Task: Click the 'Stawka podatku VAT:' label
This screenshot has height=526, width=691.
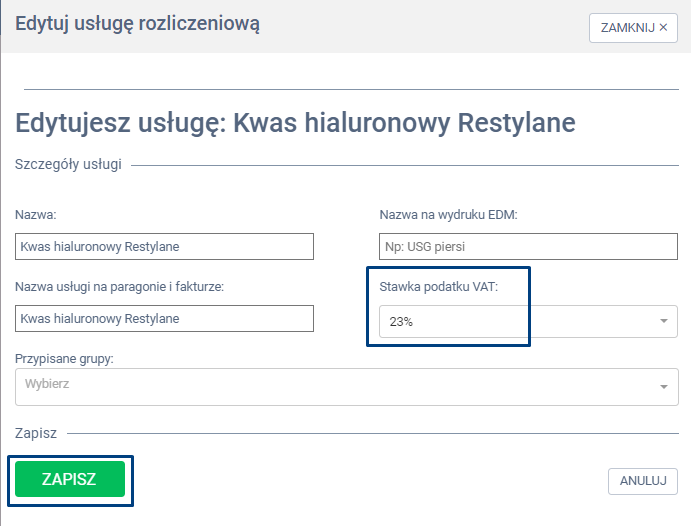Action: (x=438, y=287)
